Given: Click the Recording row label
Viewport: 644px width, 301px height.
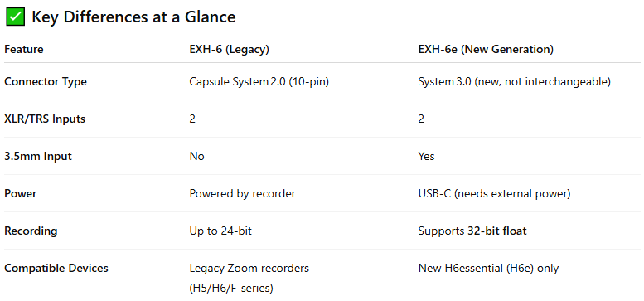Looking at the screenshot, I should pos(31,231).
